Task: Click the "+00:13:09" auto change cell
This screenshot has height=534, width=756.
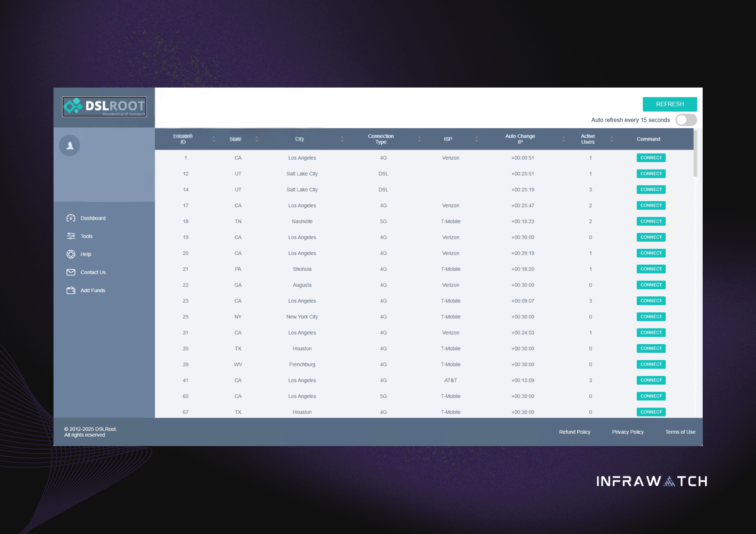Action: [x=523, y=380]
